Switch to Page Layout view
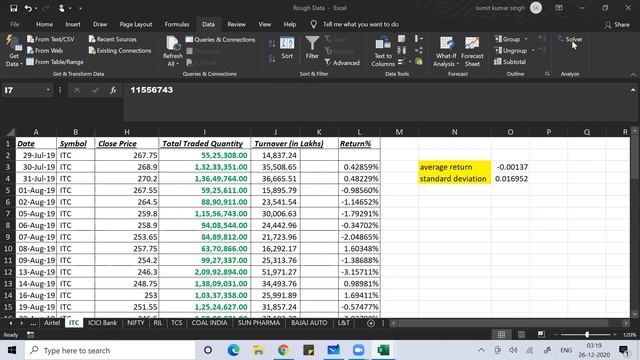640x360 pixels. (x=521, y=335)
